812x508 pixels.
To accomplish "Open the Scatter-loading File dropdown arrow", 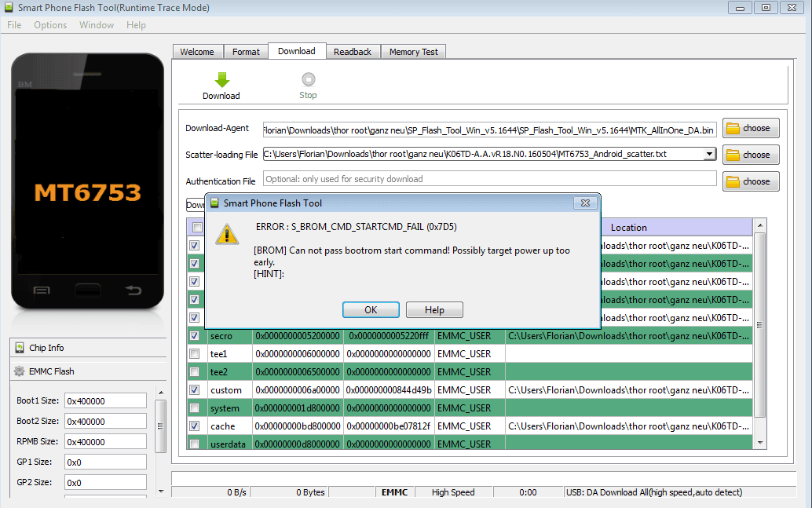I will click(709, 154).
